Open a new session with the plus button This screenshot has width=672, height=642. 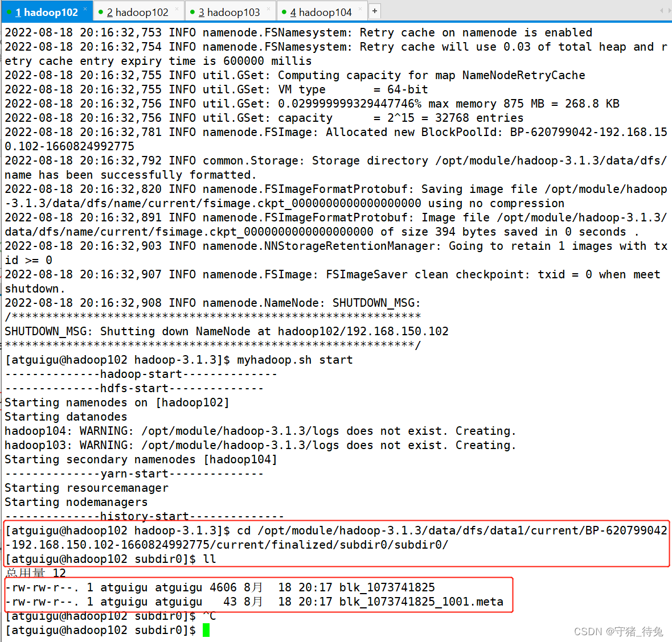tap(374, 10)
